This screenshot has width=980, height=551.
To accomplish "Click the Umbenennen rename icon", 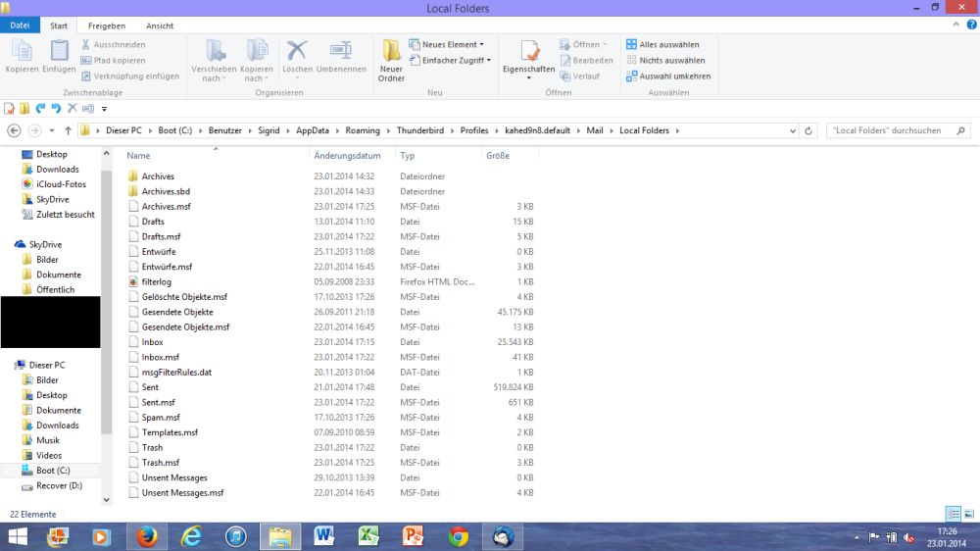I will coord(341,52).
